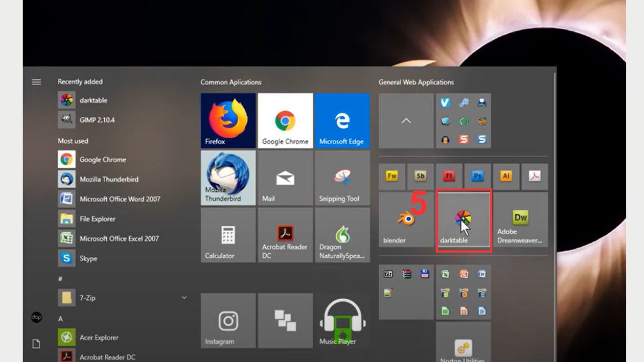Launch the Snipping Tool tile
Viewport: 644px width, 362px height.
click(x=342, y=178)
